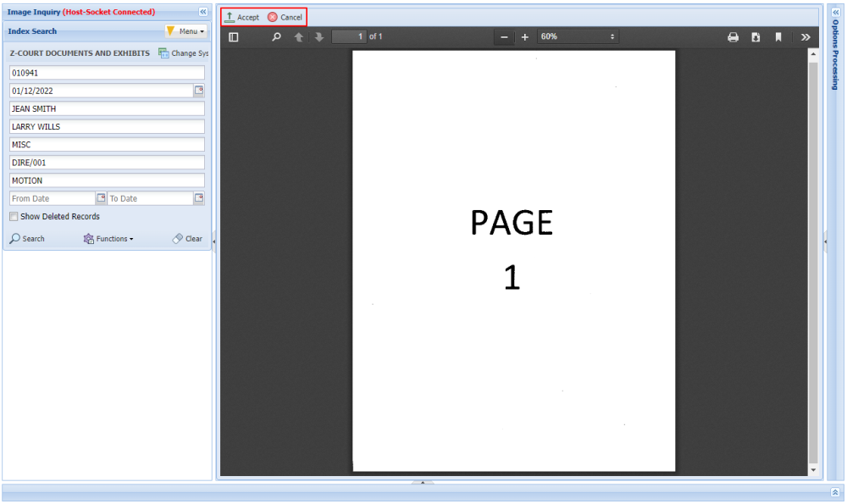Enable the Show Deleted Records checkbox
The width and height of the screenshot is (847, 504).
tap(14, 216)
